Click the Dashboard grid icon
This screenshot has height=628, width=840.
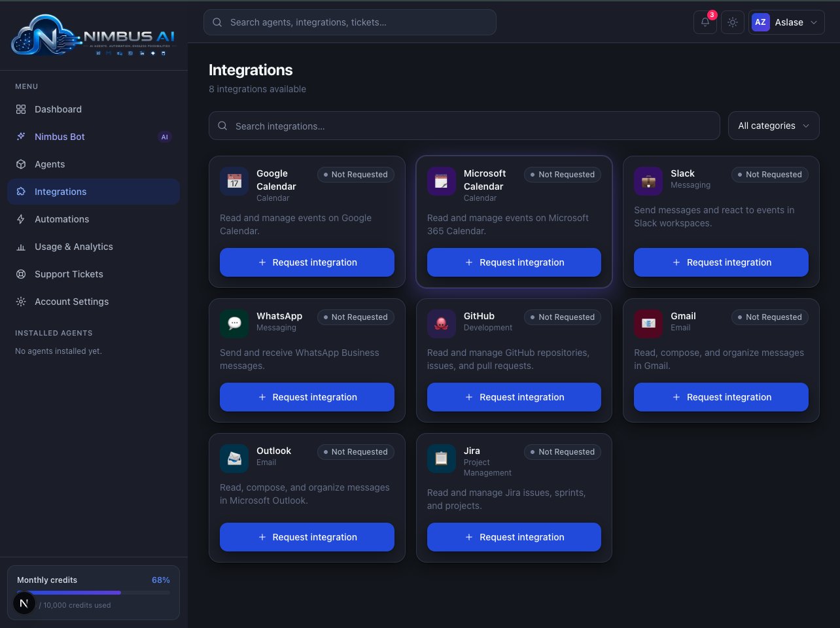coord(21,109)
